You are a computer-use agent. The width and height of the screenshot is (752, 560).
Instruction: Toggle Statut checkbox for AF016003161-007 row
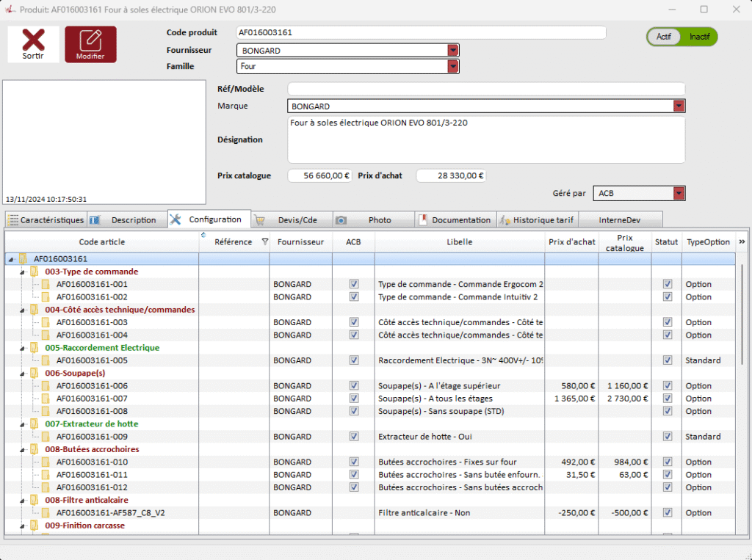point(667,399)
